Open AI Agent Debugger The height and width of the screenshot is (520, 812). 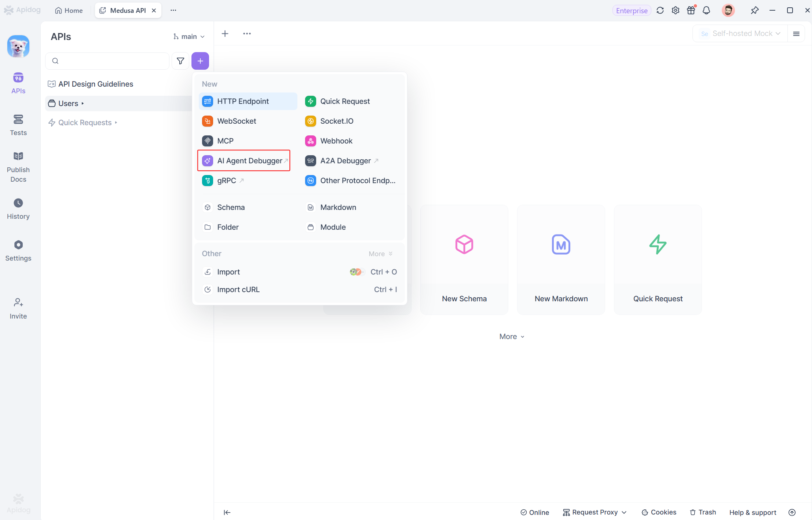click(x=244, y=161)
